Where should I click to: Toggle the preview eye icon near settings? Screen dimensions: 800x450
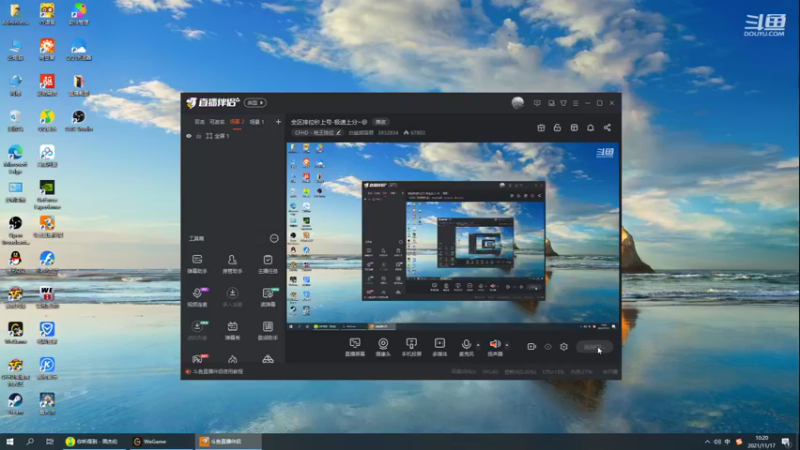pyautogui.click(x=547, y=347)
